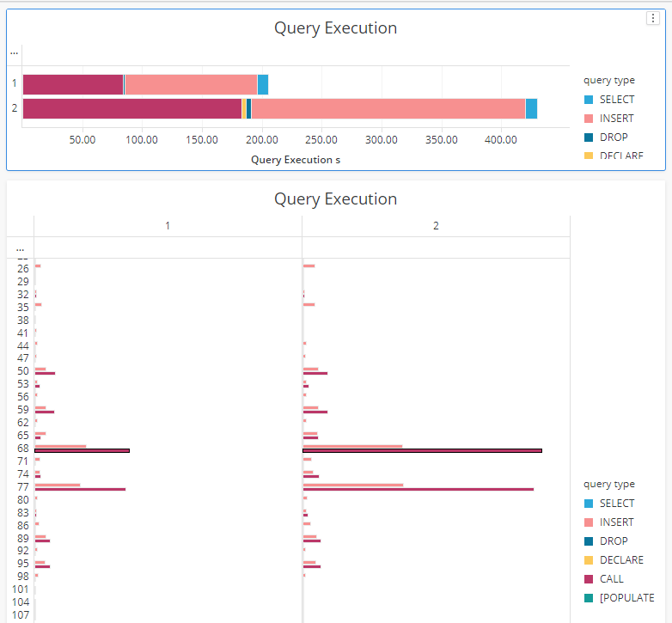Select column header 2 in the bottom chart
Viewport: 672px width, 623px height.
[436, 226]
